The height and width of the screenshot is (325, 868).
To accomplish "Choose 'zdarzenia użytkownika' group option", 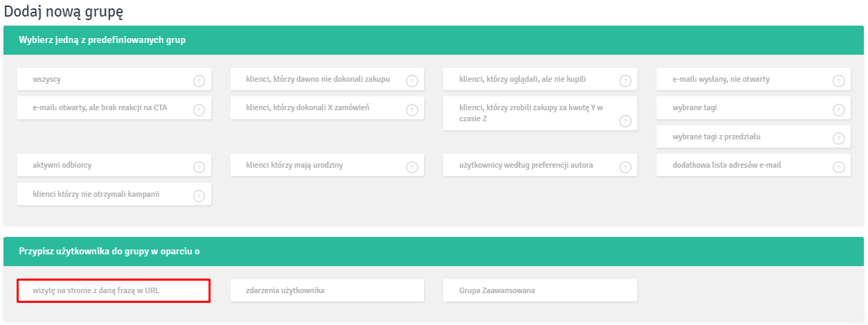I will tap(327, 290).
